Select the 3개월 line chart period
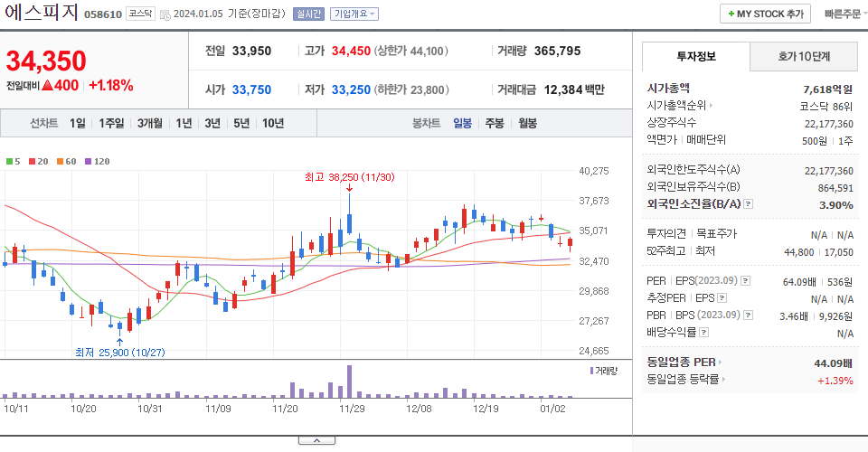This screenshot has width=868, height=452. pos(149,123)
